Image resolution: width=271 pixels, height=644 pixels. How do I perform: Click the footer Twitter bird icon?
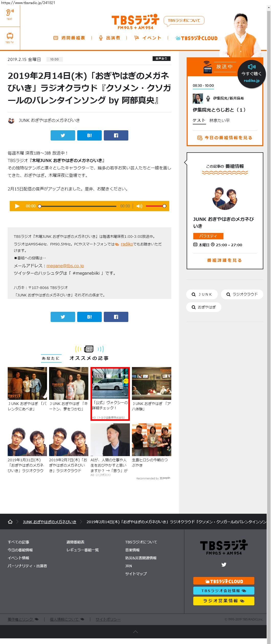pyautogui.click(x=224, y=564)
